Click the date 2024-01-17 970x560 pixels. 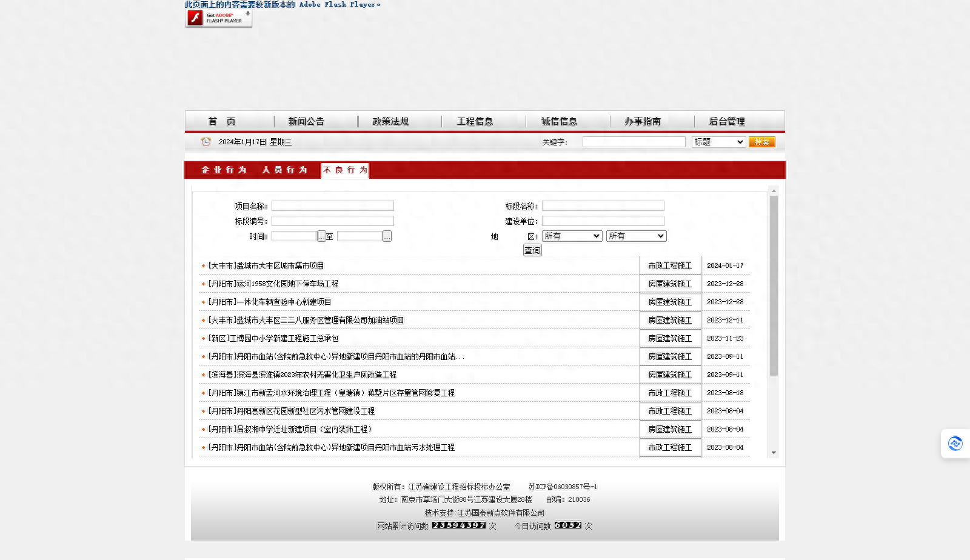725,265
